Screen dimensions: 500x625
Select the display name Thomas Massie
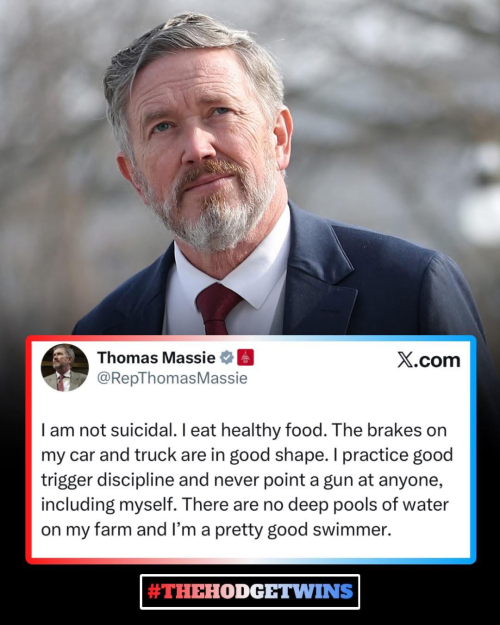[x=156, y=358]
